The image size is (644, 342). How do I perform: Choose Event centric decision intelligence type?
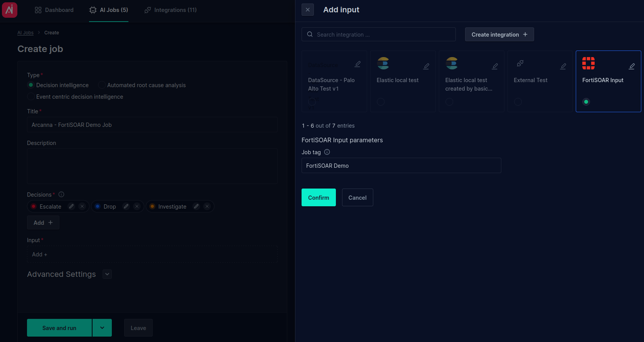31,96
